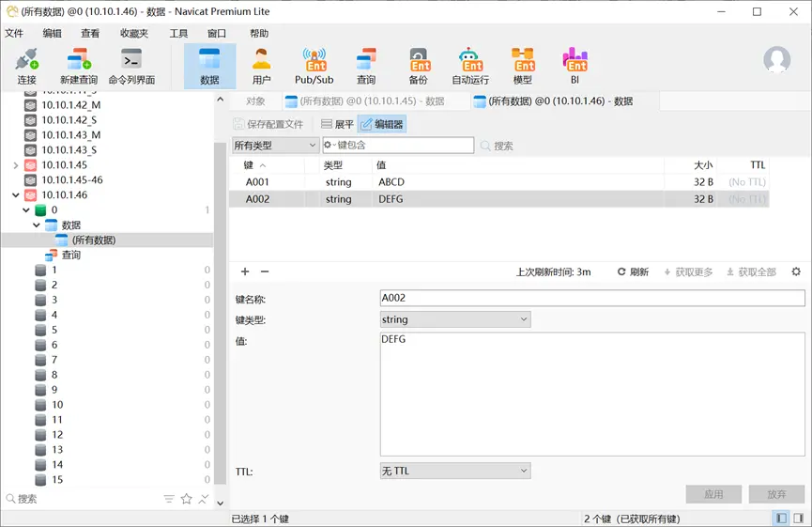This screenshot has height=527, width=812.
Task: Open the Automation (自动运行) tool
Action: (470, 66)
